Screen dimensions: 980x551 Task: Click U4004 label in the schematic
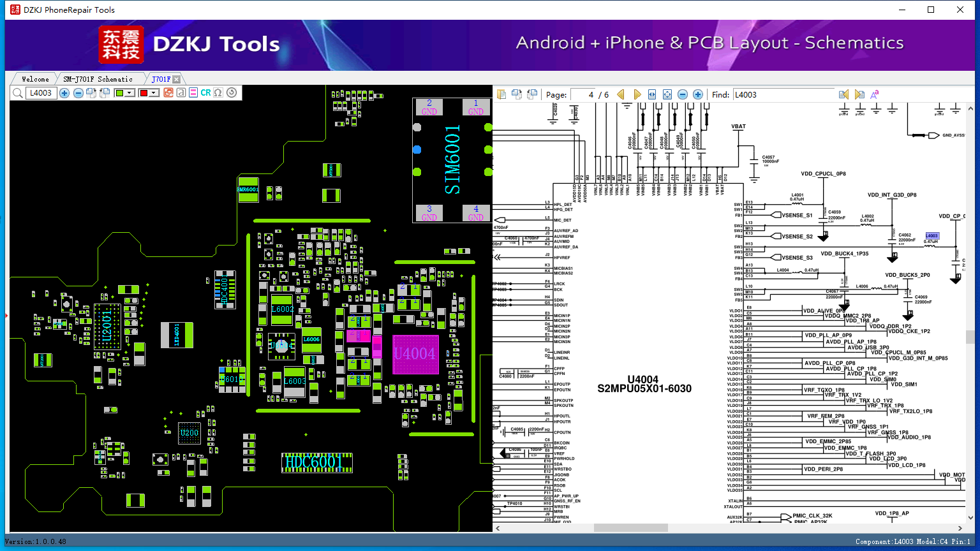[x=642, y=379]
